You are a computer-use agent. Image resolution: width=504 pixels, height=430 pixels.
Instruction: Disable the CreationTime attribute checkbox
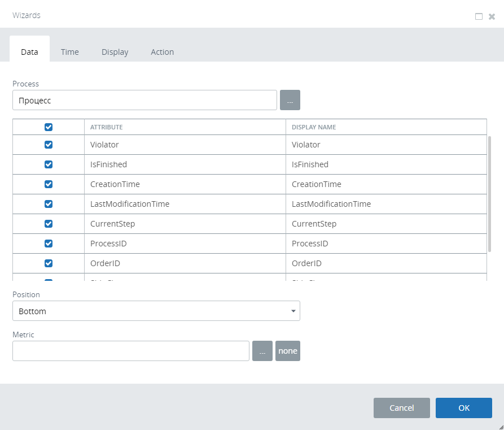pyautogui.click(x=49, y=184)
